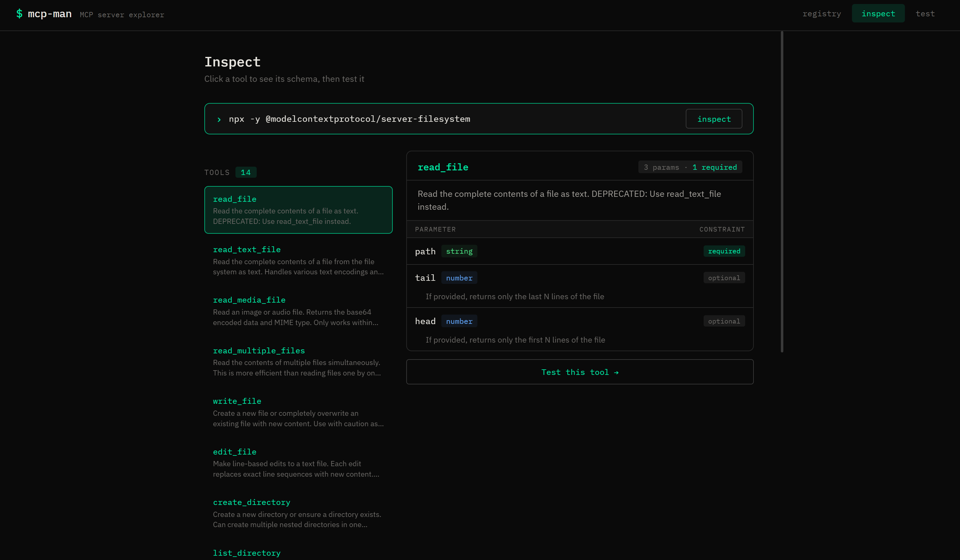
Task: Click the required constraint badge
Action: 724,251
